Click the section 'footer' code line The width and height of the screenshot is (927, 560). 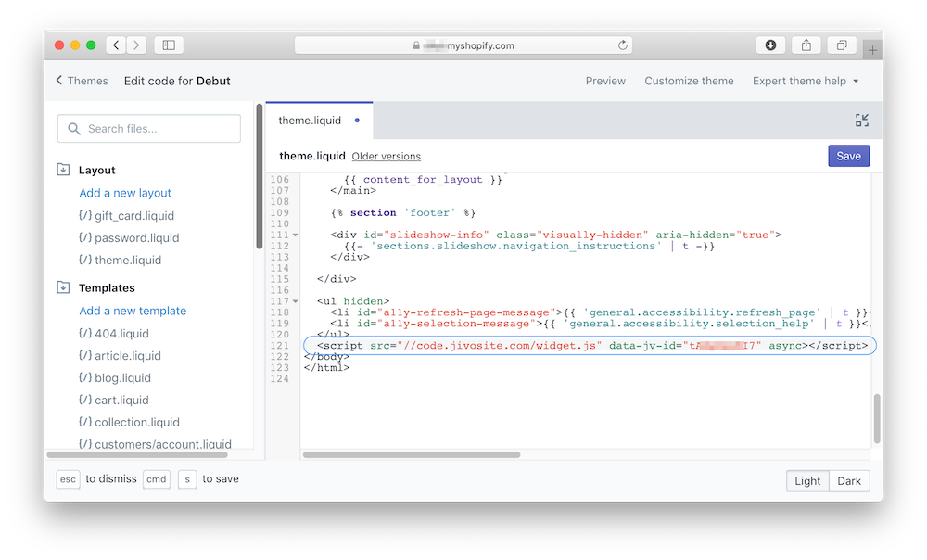(402, 213)
